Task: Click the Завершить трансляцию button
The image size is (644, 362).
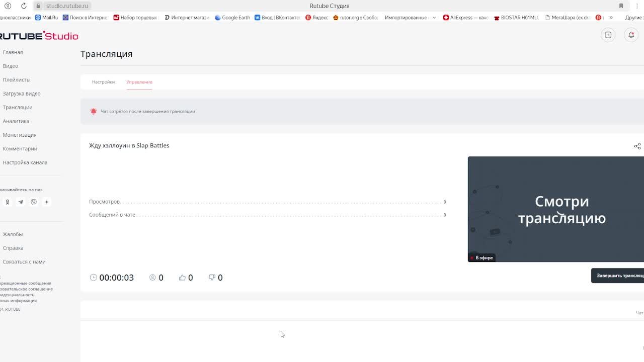Action: pyautogui.click(x=617, y=276)
